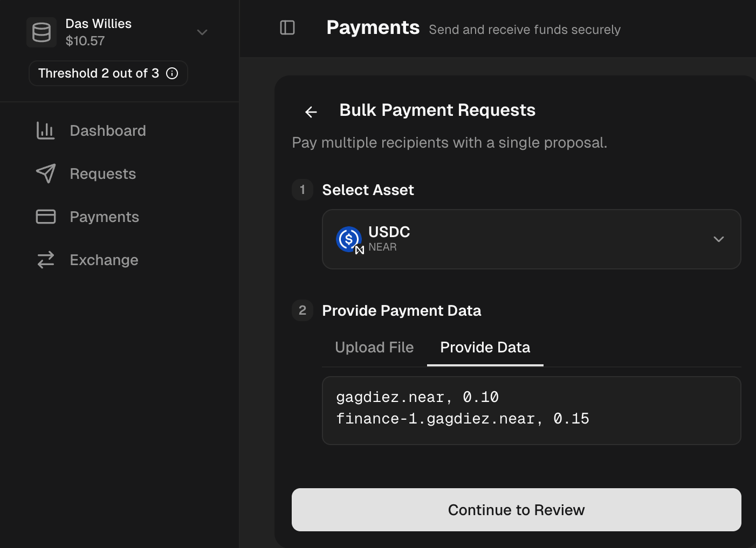Click the info icon next to Threshold badge
The image size is (756, 548).
pyautogui.click(x=172, y=73)
